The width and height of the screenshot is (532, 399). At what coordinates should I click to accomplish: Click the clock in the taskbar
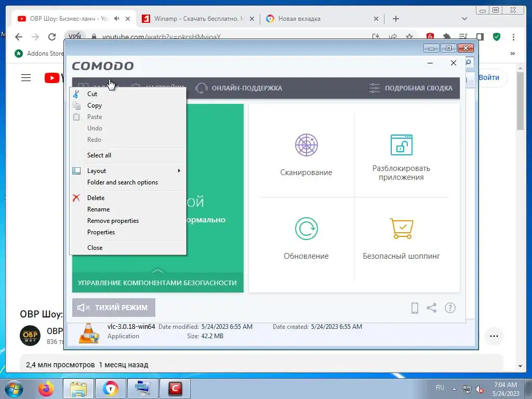click(506, 389)
